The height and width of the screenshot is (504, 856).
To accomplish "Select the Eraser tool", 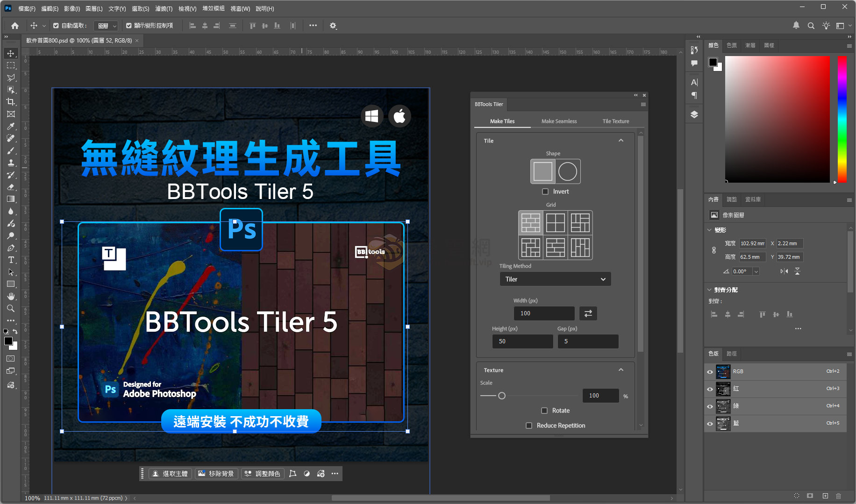I will pyautogui.click(x=11, y=187).
